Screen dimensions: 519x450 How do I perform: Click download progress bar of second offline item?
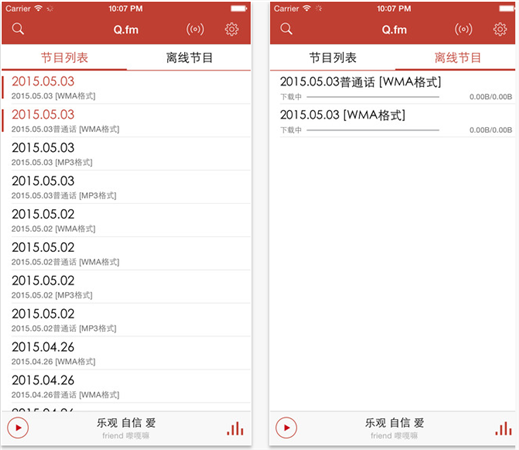pos(373,130)
